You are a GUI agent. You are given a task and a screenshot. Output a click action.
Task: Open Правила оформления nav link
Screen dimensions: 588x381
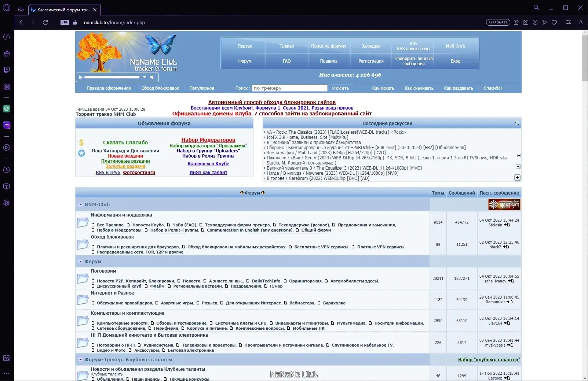click(109, 88)
